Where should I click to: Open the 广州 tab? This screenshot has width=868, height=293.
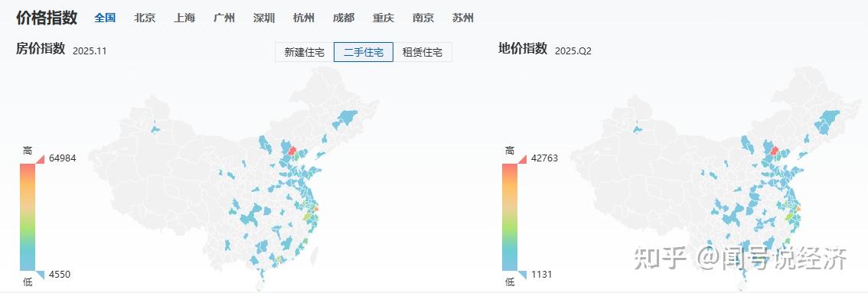point(224,18)
